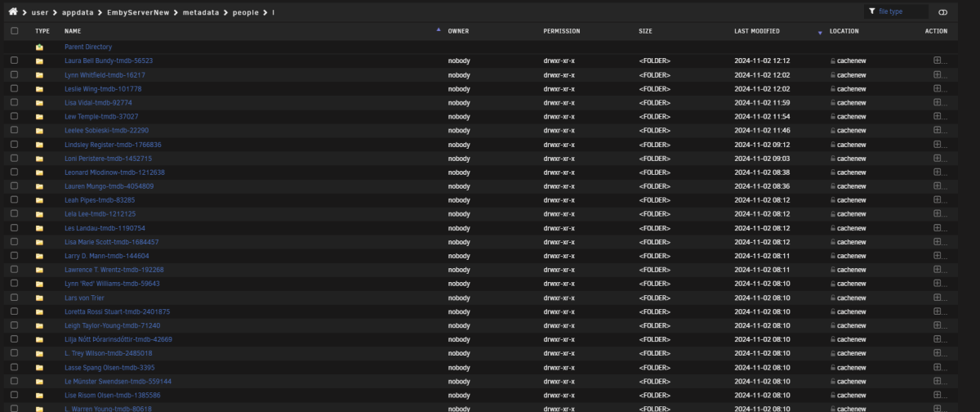Navigate to 'appdata' in breadcrumb
Image resolution: width=980 pixels, height=412 pixels.
[x=78, y=12]
